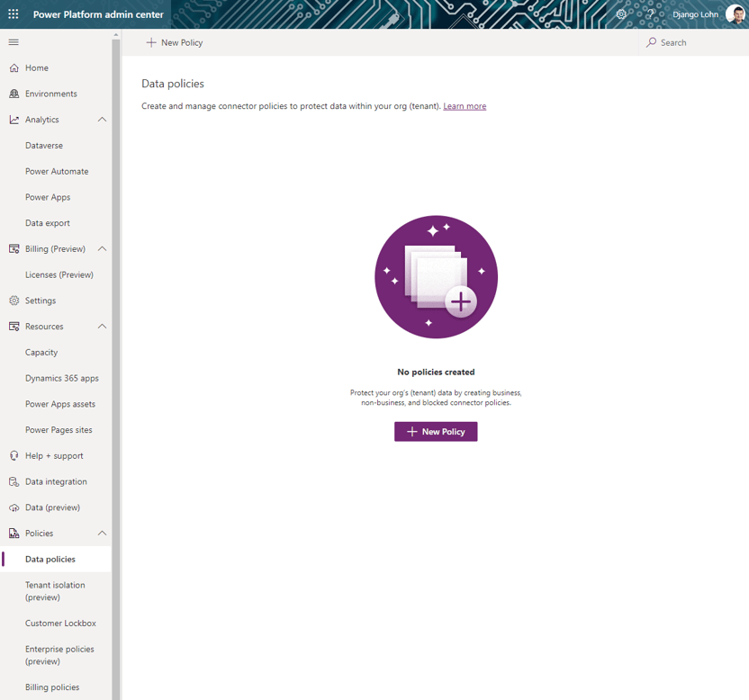Click the Learn more link

(x=465, y=105)
